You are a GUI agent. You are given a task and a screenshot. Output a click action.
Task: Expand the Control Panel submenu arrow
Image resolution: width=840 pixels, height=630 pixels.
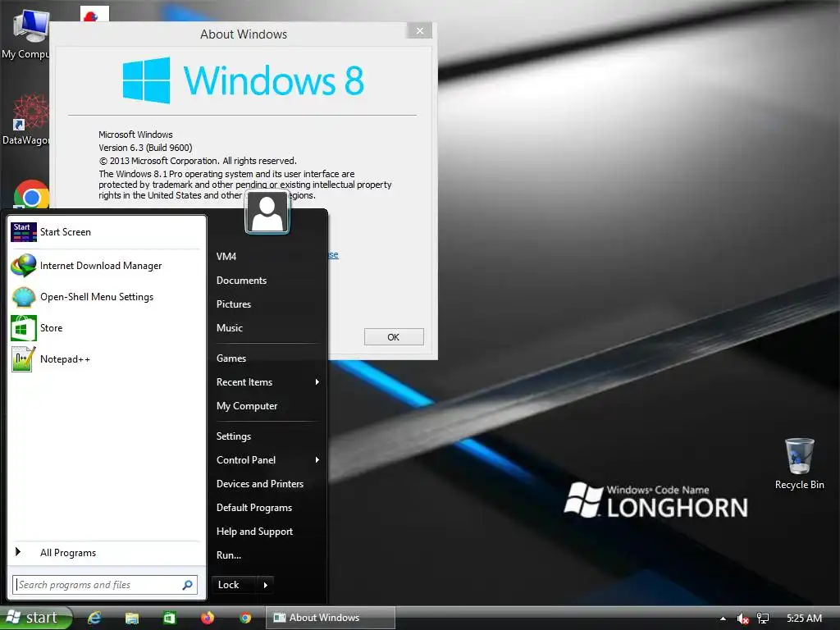pyautogui.click(x=317, y=459)
